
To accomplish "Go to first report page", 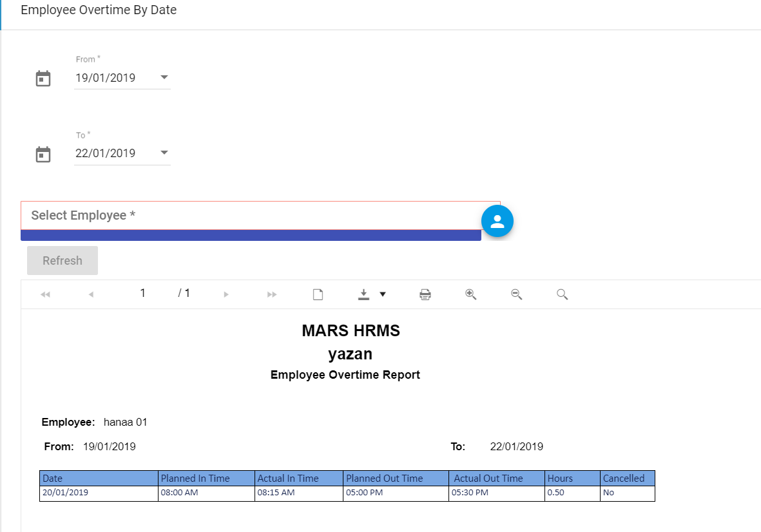I will [x=45, y=294].
